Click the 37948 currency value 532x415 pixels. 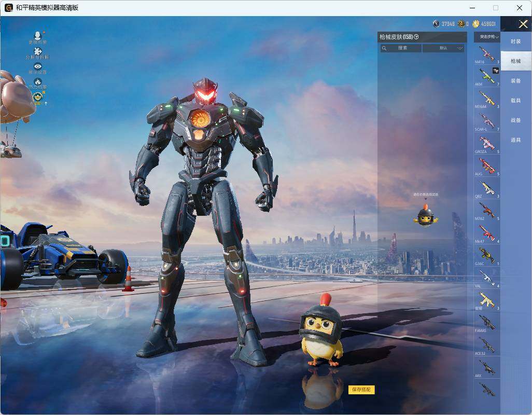(x=448, y=24)
